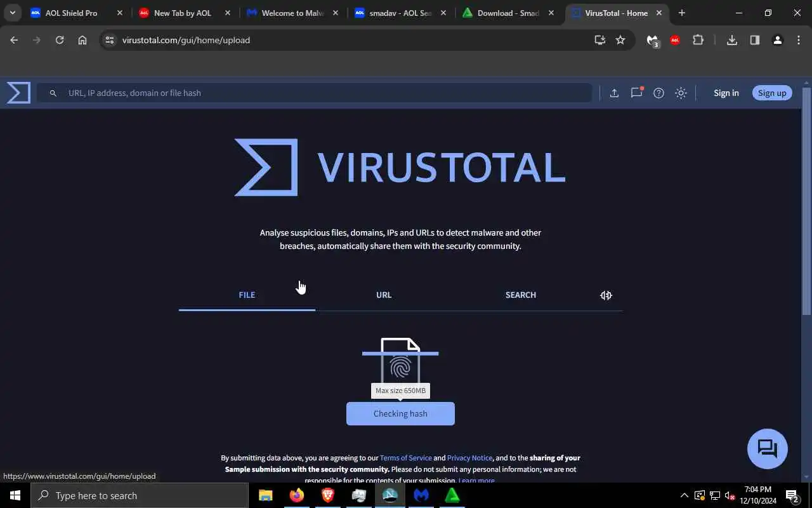Select the SEARCH tab

pos(521,295)
